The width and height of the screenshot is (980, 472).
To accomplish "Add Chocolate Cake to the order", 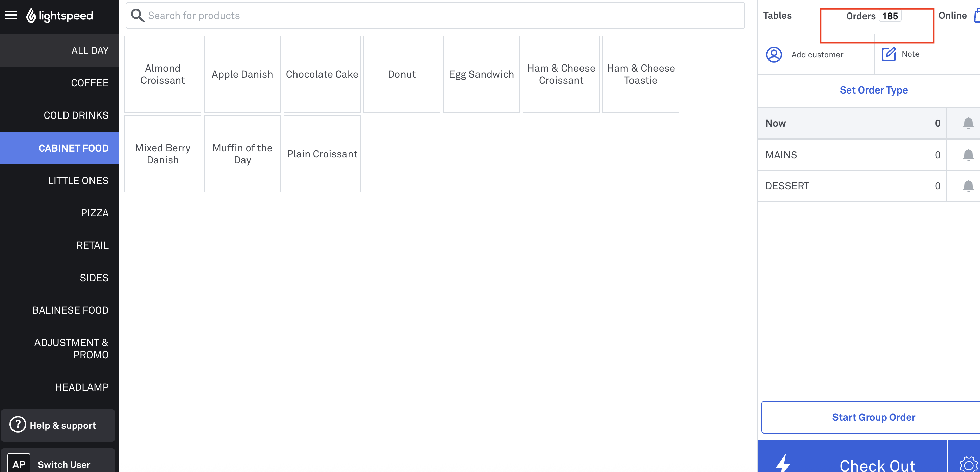I will click(x=322, y=74).
